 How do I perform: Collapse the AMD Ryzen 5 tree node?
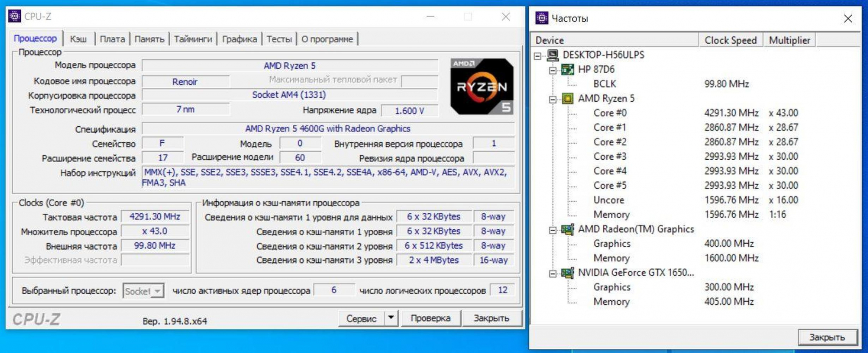[x=553, y=100]
